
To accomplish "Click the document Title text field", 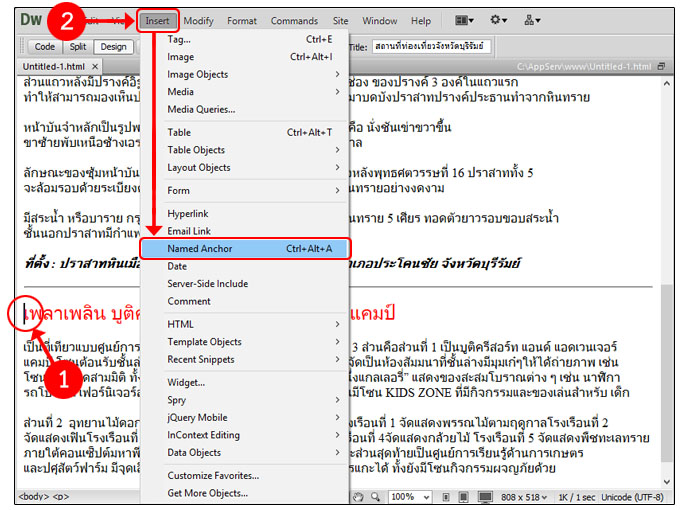I will pos(428,46).
